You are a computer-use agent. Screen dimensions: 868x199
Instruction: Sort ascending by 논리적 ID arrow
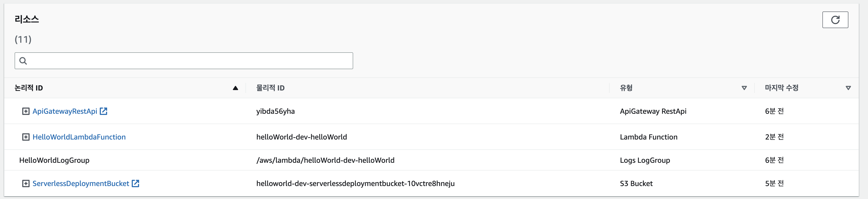click(235, 88)
